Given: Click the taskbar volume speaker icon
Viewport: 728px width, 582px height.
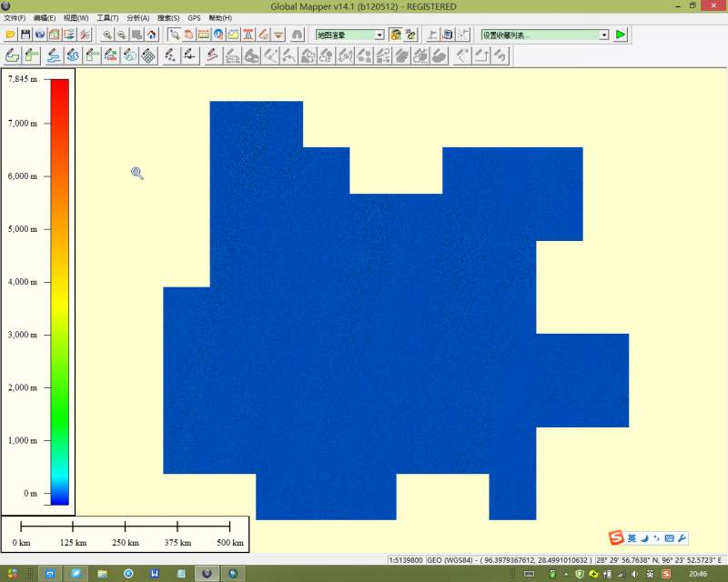Looking at the screenshot, I should coord(634,574).
